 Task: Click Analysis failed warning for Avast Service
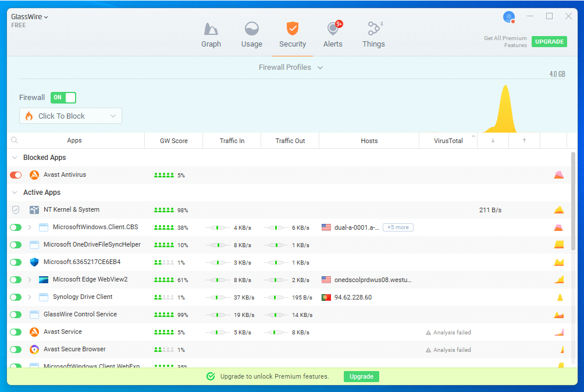pos(448,333)
